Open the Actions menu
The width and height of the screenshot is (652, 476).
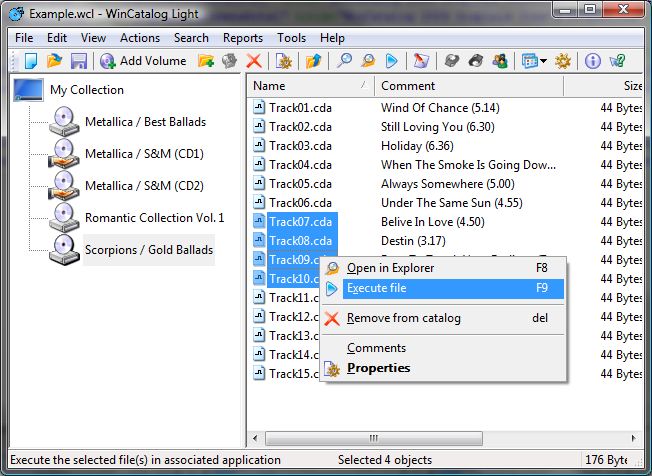140,38
